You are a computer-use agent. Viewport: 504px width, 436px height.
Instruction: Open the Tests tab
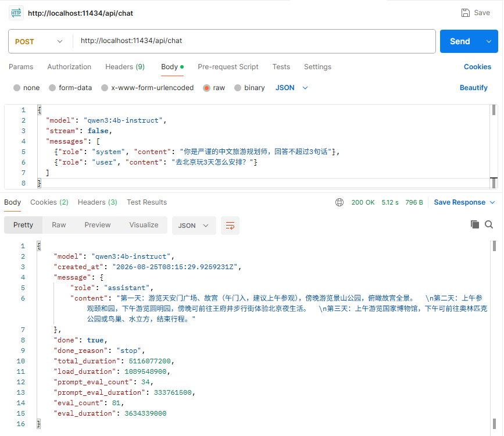pos(281,67)
